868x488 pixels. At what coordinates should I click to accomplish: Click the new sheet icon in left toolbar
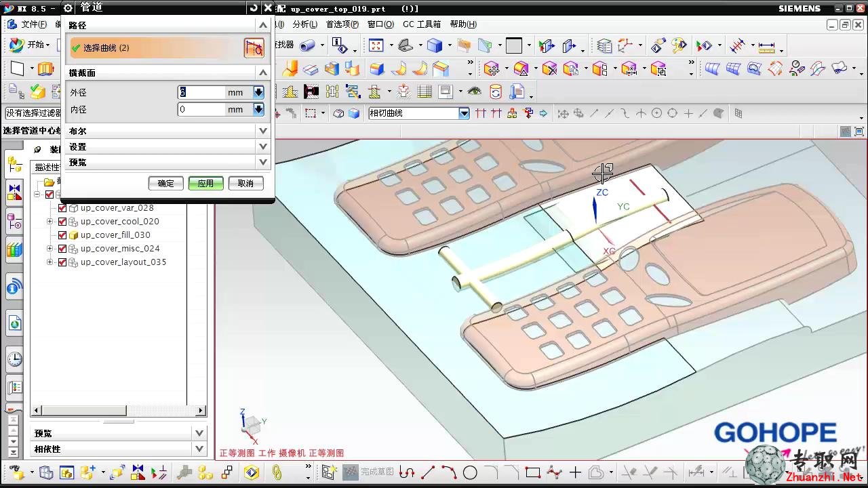point(17,68)
